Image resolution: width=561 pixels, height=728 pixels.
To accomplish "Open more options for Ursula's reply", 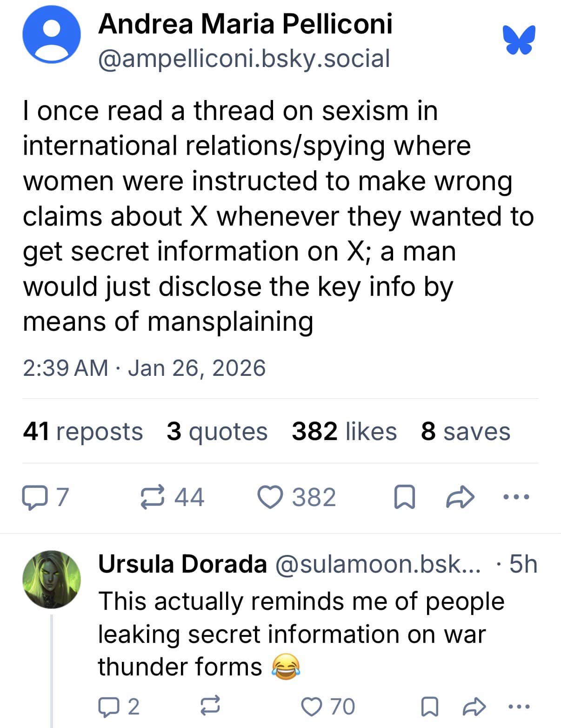I will 519,707.
